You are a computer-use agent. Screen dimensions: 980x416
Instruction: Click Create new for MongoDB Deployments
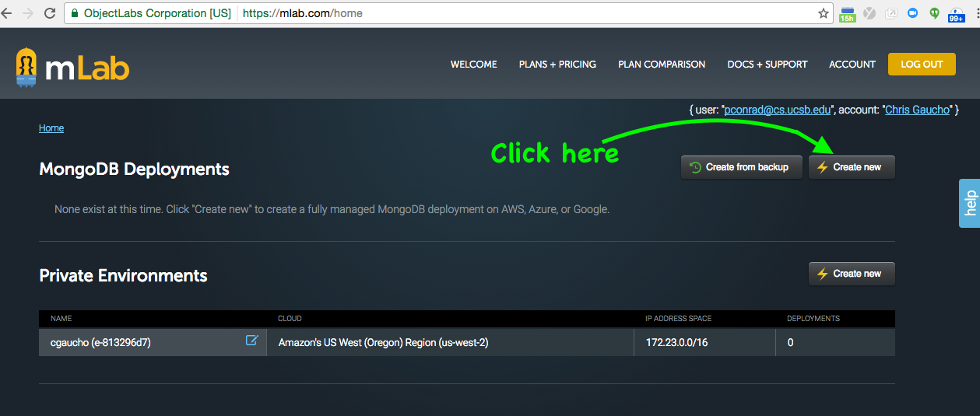852,167
